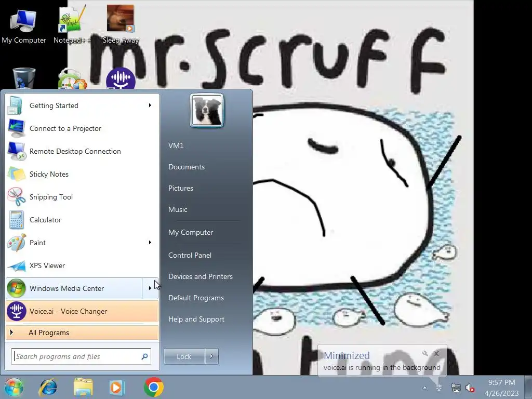Open Internet Explorer from the taskbar
Viewport: 532px width, 399px height.
pos(48,387)
